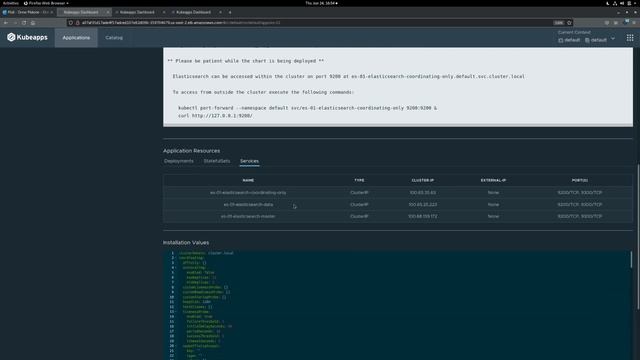640x360 pixels.
Task: Click the volume tray icon
Action: coord(622,3)
